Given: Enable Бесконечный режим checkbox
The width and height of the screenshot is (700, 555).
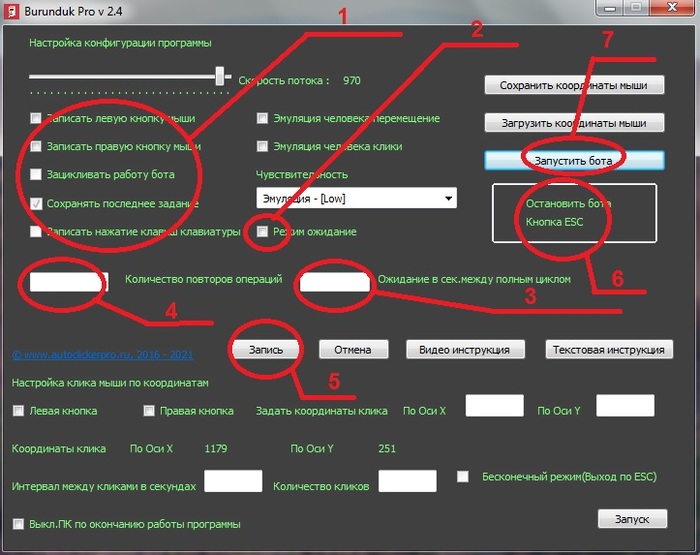Looking at the screenshot, I should (x=463, y=477).
